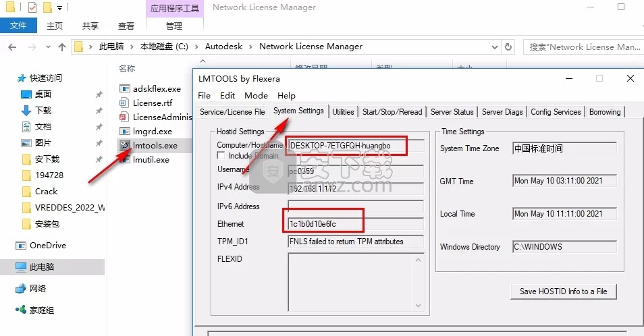Image resolution: width=644 pixels, height=336 pixels.
Task: Expand the recent locations dropdown arrow
Action: coord(47,47)
